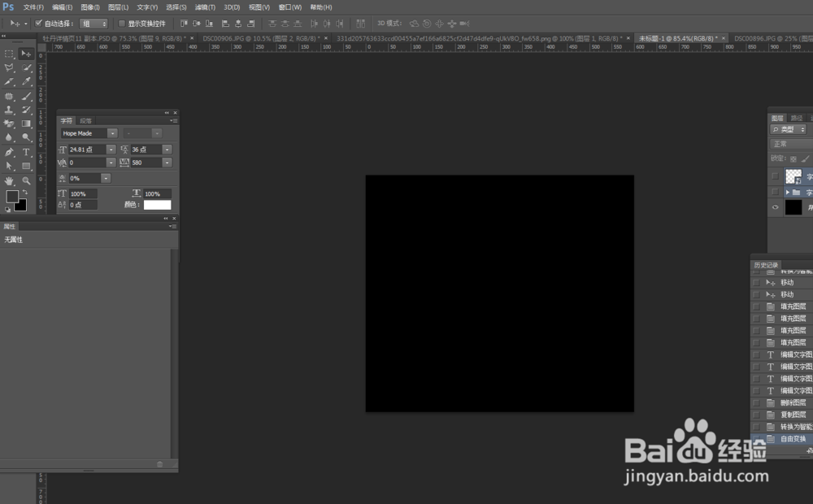This screenshot has width=813, height=504.
Task: Select the Eyedropper tool
Action: [x=26, y=81]
